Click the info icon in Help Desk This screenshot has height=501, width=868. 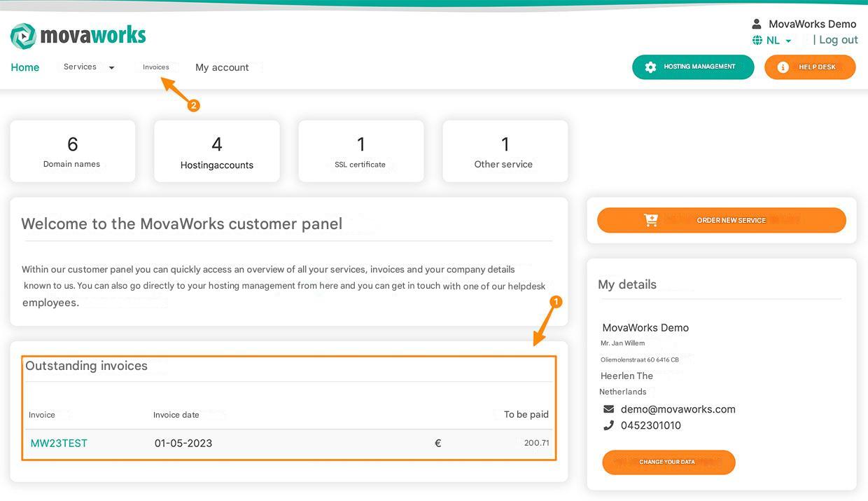pyautogui.click(x=783, y=67)
